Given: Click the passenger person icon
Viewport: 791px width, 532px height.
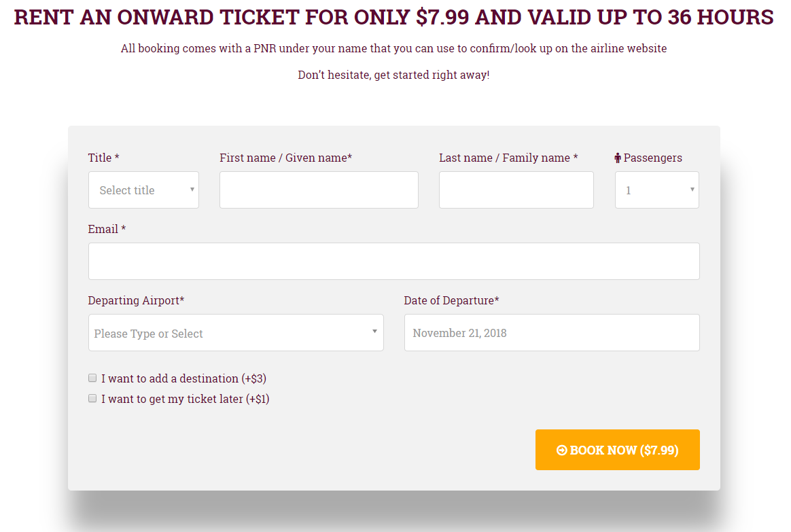Looking at the screenshot, I should (618, 158).
